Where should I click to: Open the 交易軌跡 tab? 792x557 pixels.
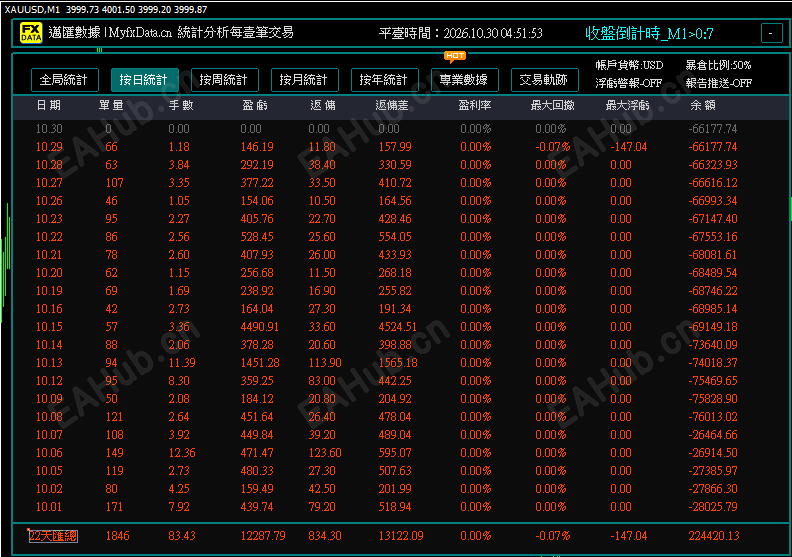pyautogui.click(x=544, y=80)
